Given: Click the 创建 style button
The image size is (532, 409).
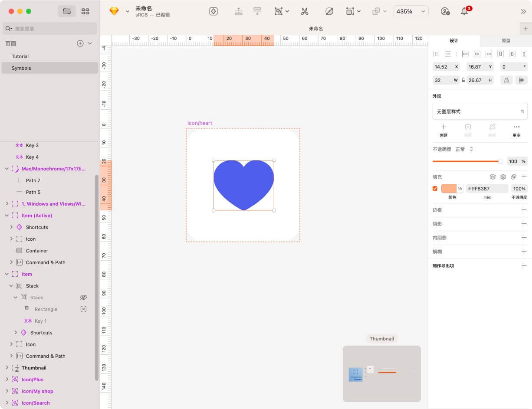Looking at the screenshot, I should click(443, 130).
